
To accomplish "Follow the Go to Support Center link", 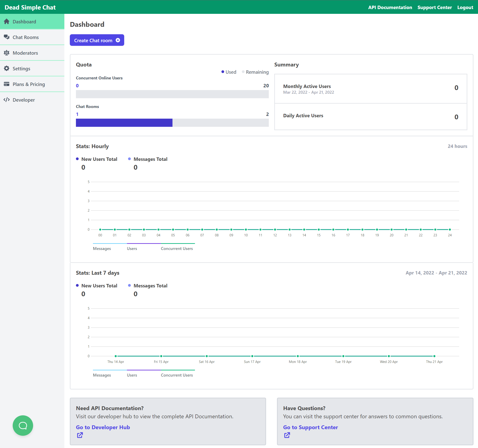I will (311, 427).
